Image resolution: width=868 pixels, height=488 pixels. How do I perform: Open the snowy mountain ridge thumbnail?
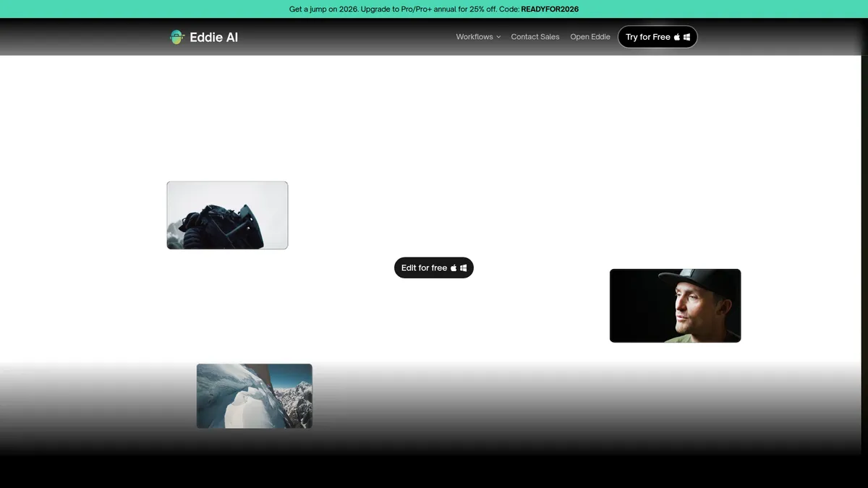254,395
